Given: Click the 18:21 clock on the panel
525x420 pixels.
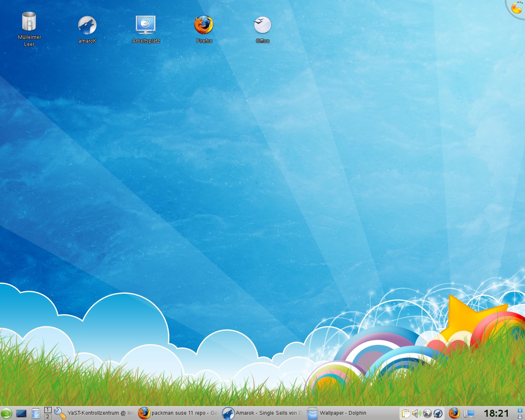Looking at the screenshot, I should [x=496, y=413].
